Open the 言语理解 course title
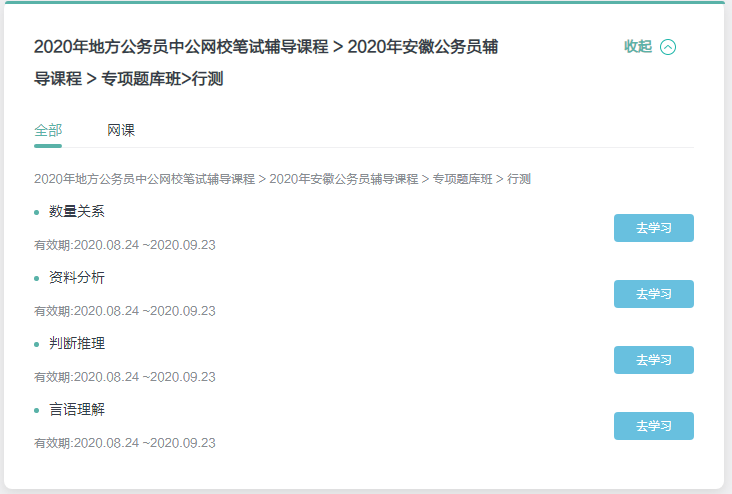Screen dimensions: 732x494 (76, 409)
